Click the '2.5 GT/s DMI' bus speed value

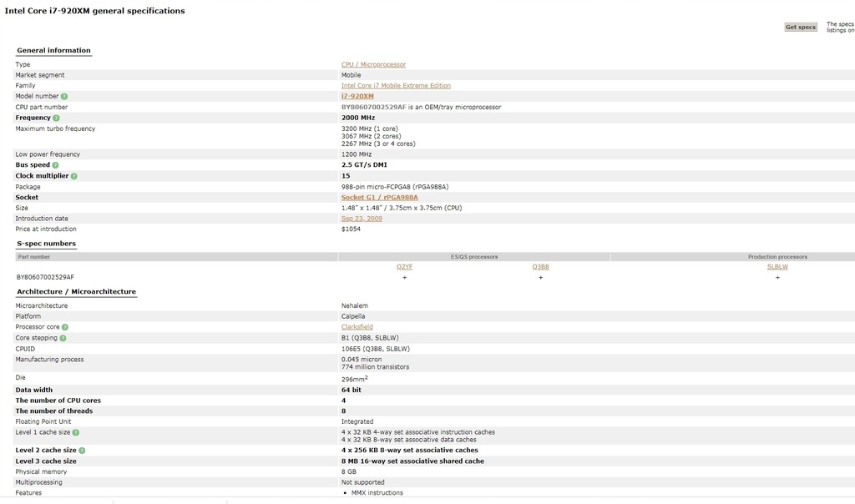[364, 164]
